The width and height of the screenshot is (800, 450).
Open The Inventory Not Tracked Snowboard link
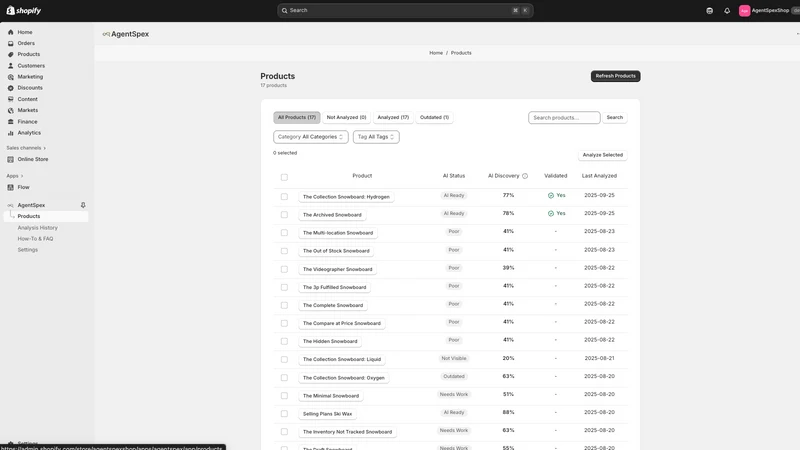[347, 432]
